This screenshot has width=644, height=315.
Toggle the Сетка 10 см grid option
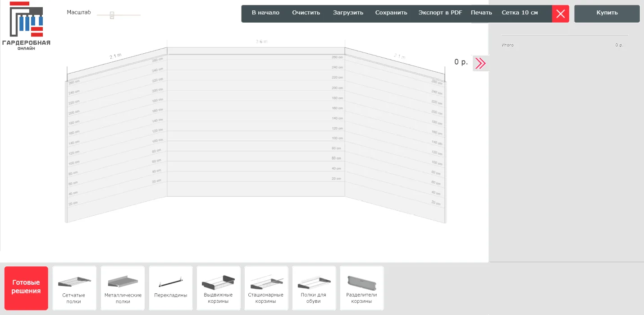[x=520, y=13]
